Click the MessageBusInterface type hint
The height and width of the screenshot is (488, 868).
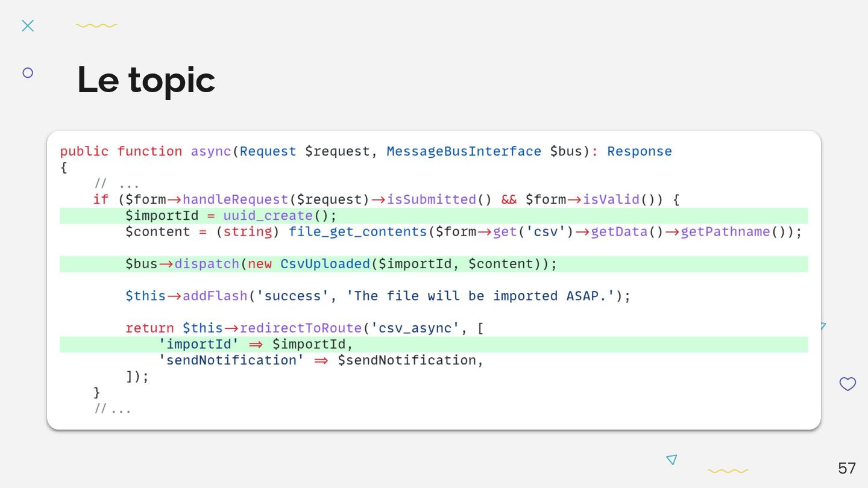[x=464, y=151]
